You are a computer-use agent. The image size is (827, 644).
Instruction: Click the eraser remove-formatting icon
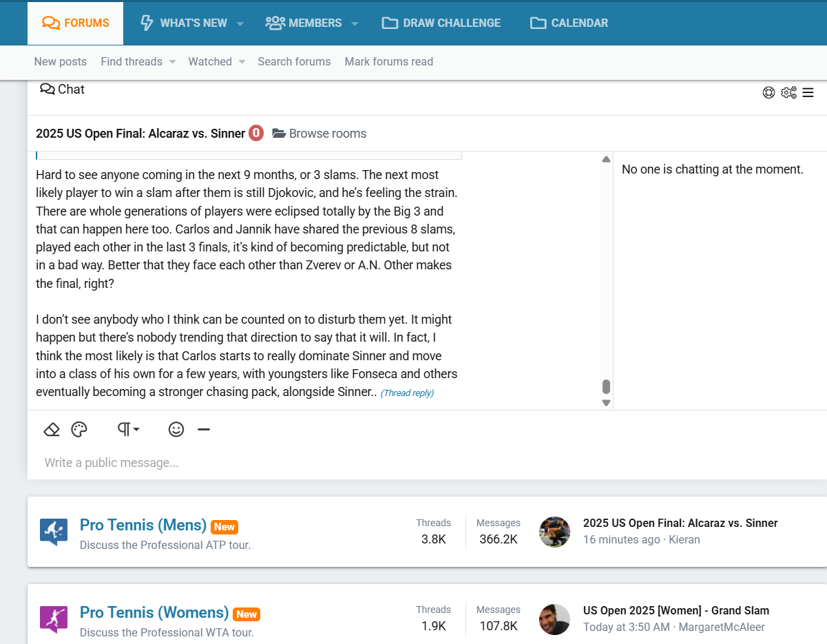[x=52, y=430]
